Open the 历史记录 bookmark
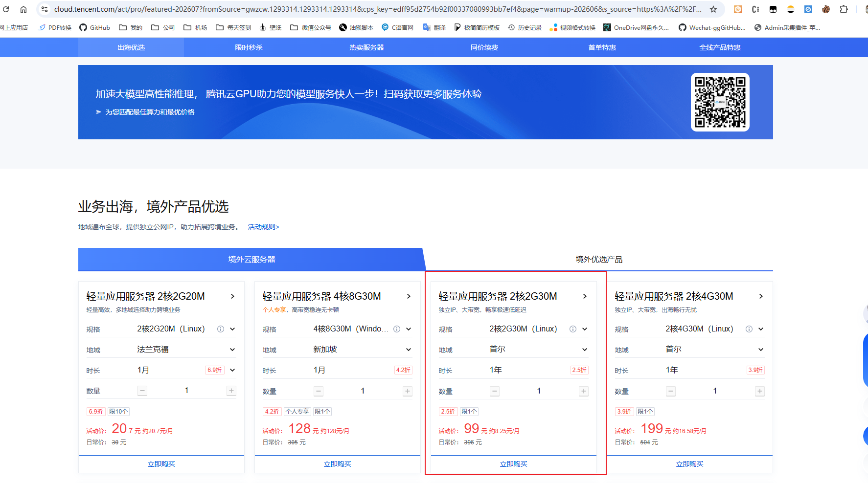 [525, 28]
